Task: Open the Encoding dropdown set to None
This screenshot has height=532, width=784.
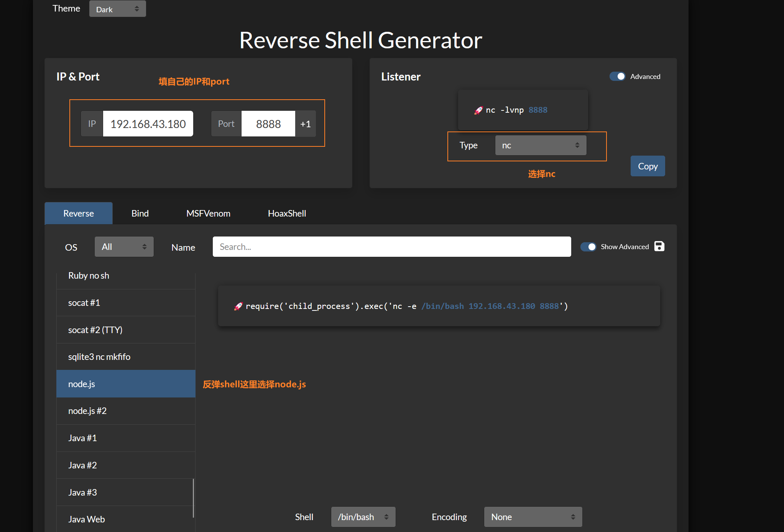Action: 533,517
